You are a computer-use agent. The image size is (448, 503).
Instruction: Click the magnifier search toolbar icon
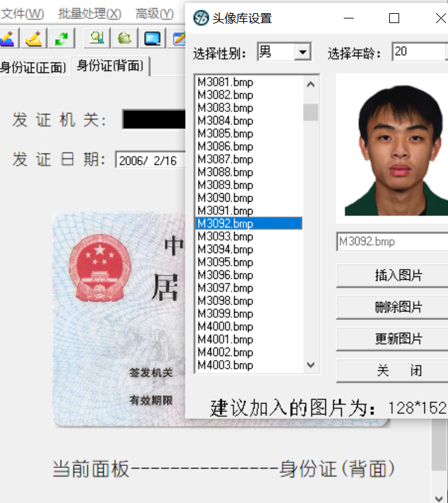click(x=97, y=38)
